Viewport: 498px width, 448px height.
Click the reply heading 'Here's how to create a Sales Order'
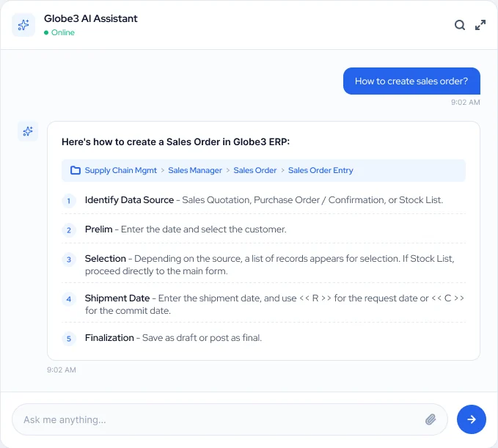click(175, 142)
